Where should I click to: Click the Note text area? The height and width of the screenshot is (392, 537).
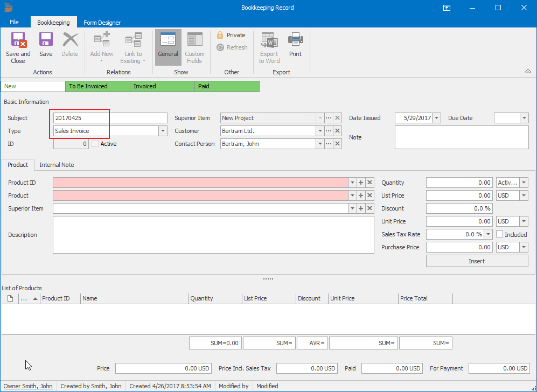[x=461, y=137]
